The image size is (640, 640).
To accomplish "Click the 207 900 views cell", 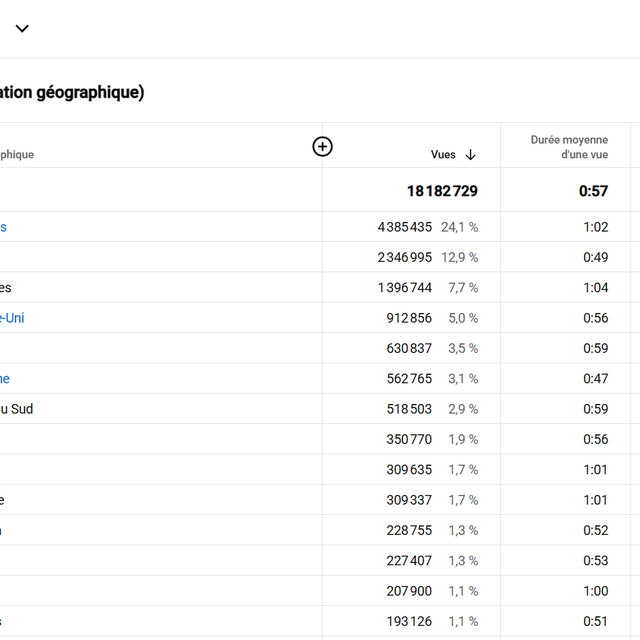I will (409, 591).
